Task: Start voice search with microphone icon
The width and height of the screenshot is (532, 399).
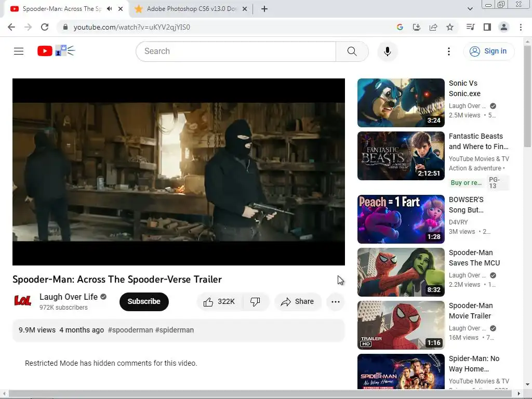Action: (388, 51)
